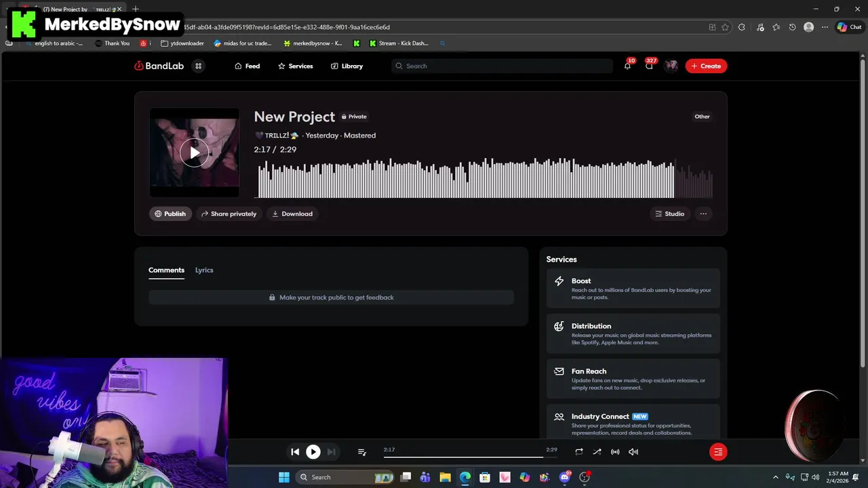868x488 pixels.
Task: Click the Private visibility label
Action: 354,117
